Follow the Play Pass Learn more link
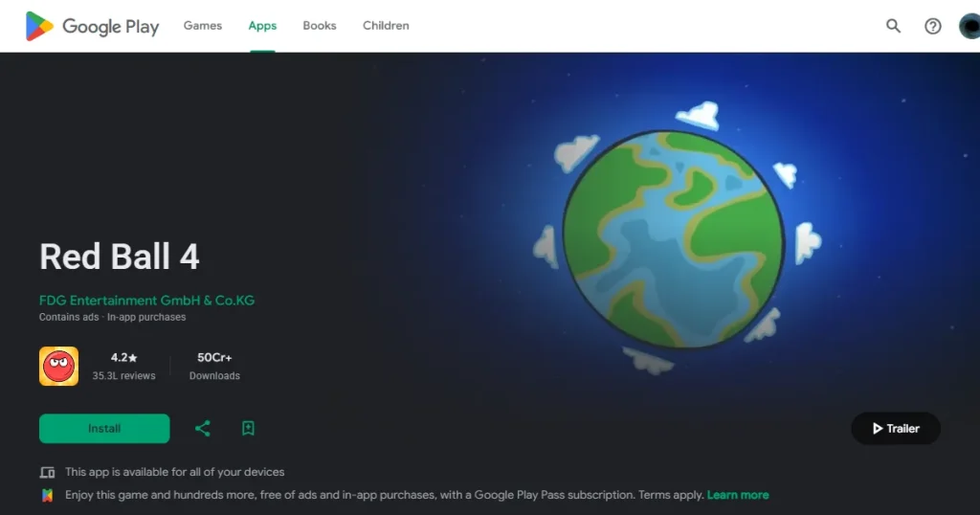The height and width of the screenshot is (515, 980). [738, 494]
